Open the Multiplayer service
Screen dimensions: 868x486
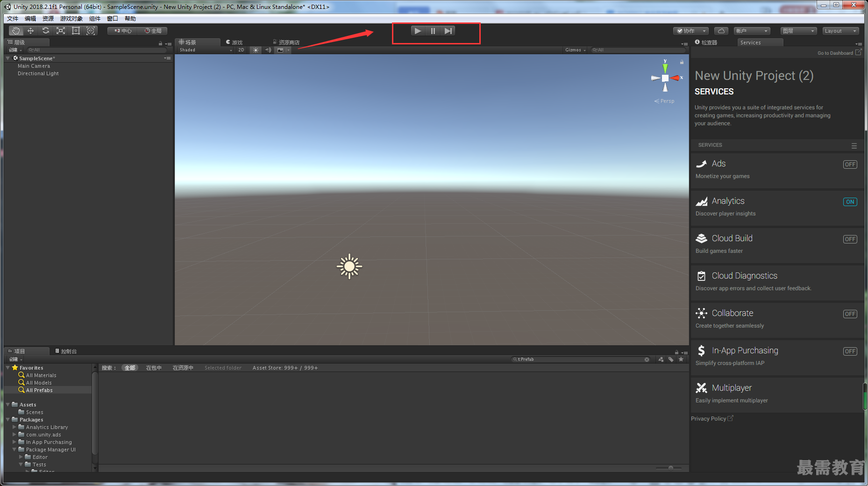(x=777, y=394)
